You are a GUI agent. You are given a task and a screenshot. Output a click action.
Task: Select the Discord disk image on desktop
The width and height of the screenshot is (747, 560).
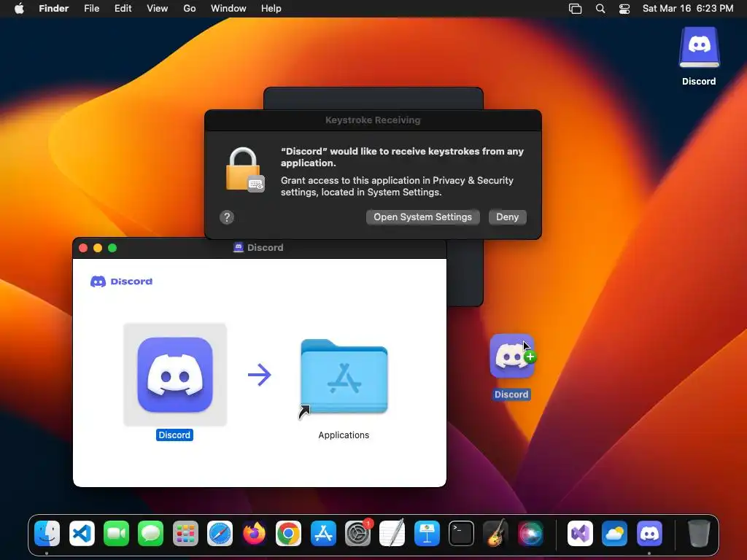699,47
